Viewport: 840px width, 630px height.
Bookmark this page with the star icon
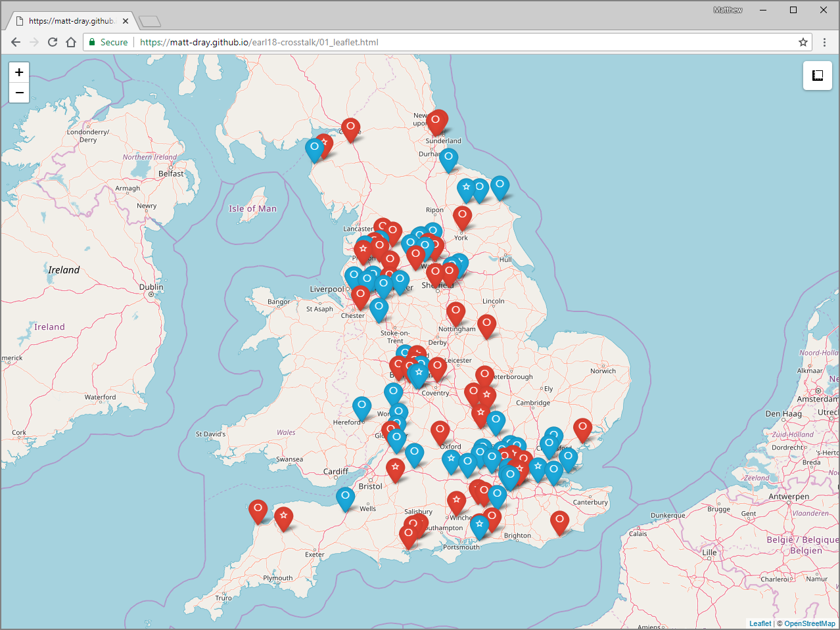pyautogui.click(x=803, y=42)
